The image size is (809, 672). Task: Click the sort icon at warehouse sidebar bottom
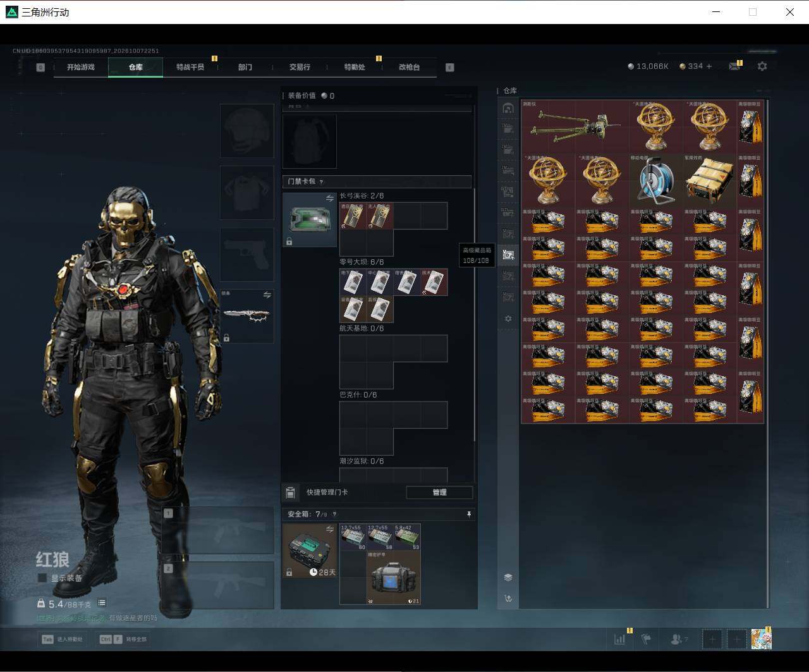click(508, 599)
